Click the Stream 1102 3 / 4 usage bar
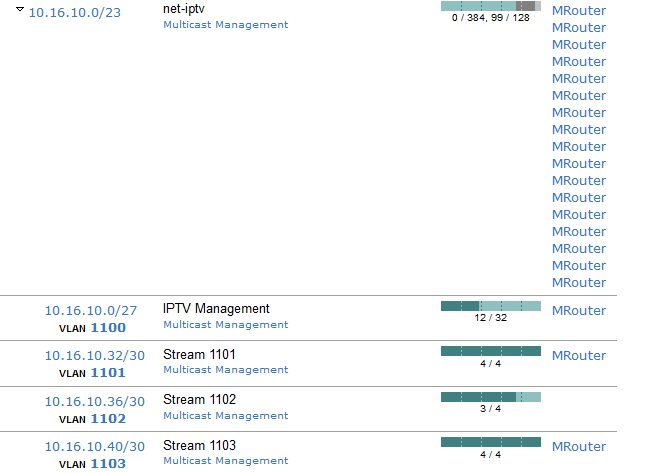The image size is (652, 473). coord(490,397)
